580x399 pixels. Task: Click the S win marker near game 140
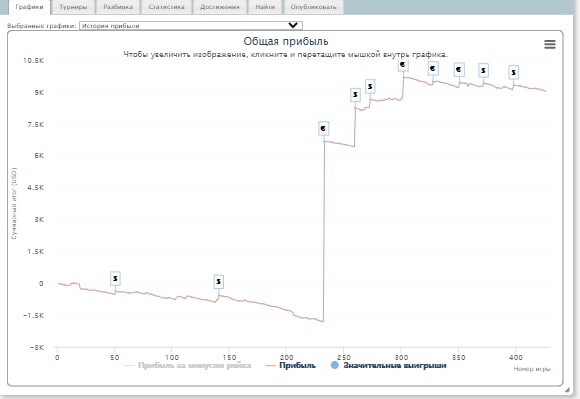point(219,282)
